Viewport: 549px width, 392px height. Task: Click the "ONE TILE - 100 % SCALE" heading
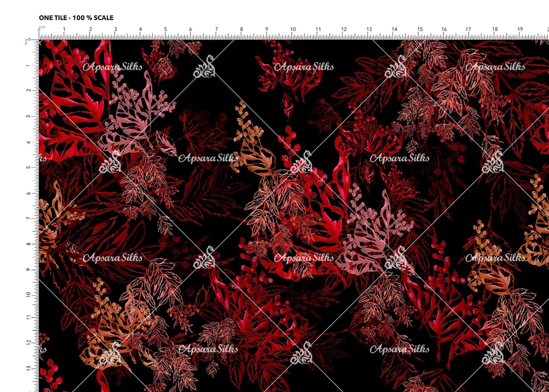tap(76, 18)
